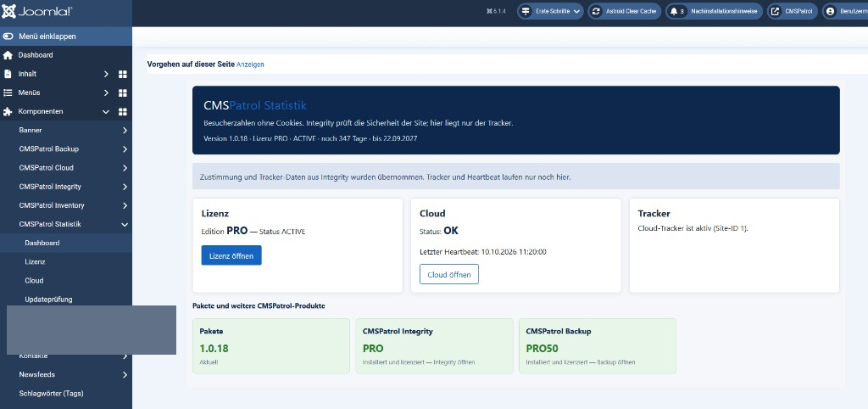Image resolution: width=868 pixels, height=409 pixels.
Task: Click Astroid Clear Cache button
Action: coord(625,11)
